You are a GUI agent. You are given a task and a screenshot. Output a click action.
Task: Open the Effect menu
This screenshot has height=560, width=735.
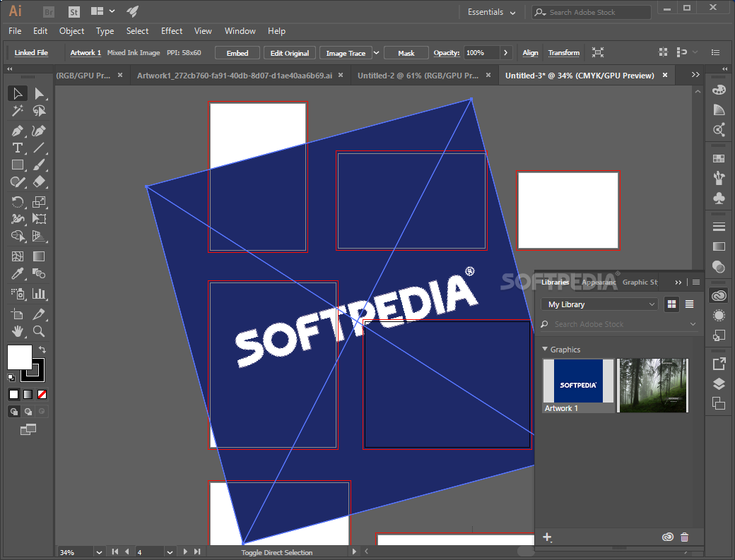(x=172, y=31)
